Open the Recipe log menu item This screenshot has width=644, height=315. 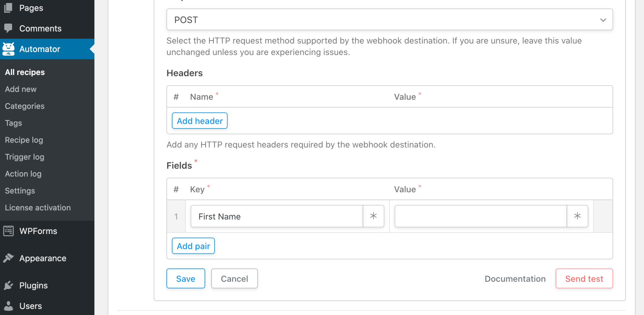point(24,140)
